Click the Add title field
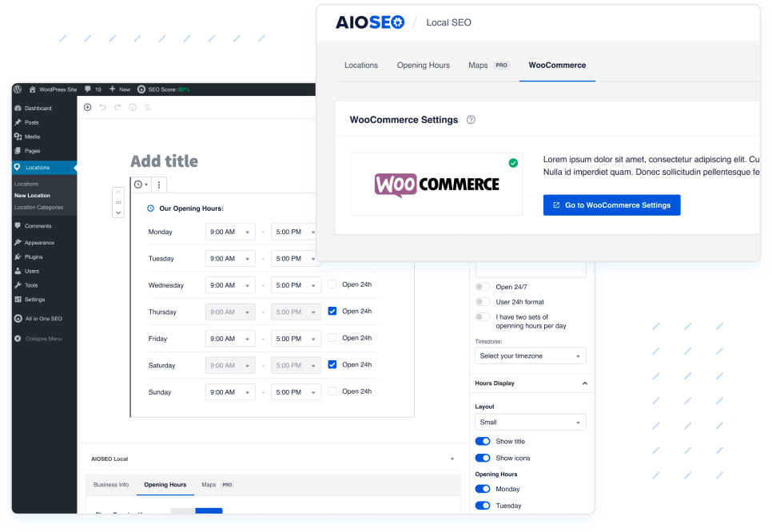Image resolution: width=772 pixels, height=532 pixels. tap(164, 161)
